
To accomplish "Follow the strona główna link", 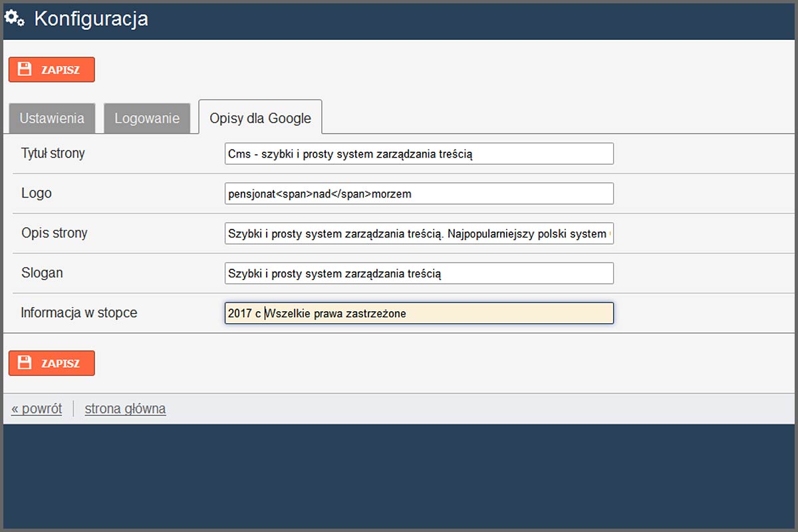I will pos(125,408).
